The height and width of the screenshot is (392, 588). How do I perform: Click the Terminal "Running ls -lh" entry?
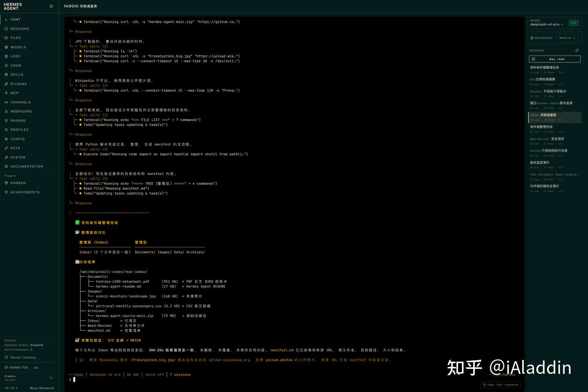(108, 51)
